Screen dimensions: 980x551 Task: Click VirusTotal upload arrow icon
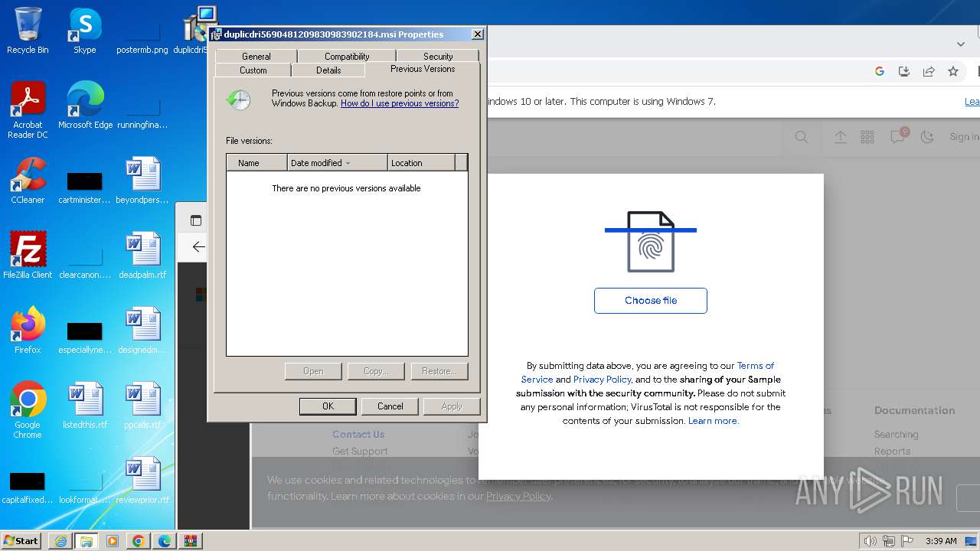click(x=841, y=137)
